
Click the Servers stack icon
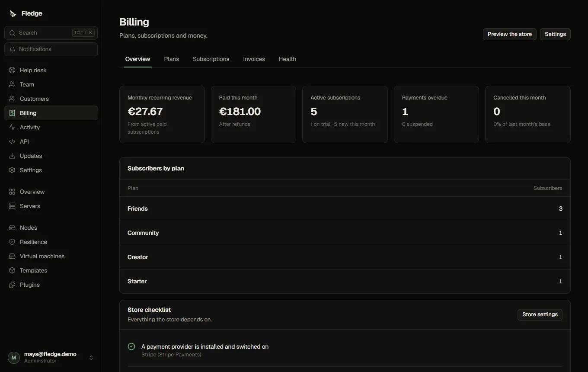coord(12,206)
